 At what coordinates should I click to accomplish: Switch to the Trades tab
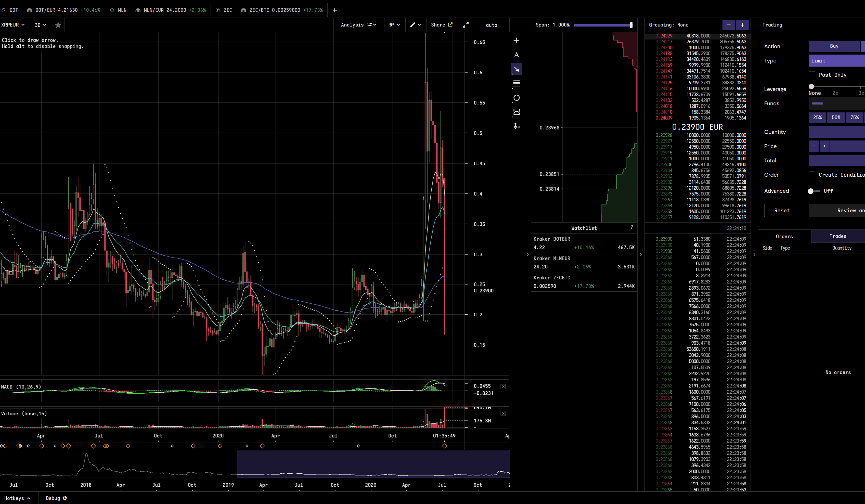(837, 236)
